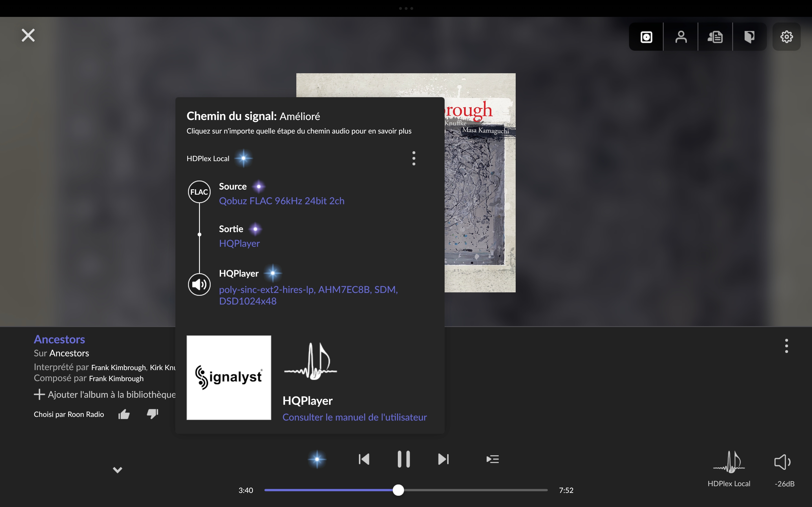Open the credits view icon
The image size is (812, 507).
tap(749, 37)
